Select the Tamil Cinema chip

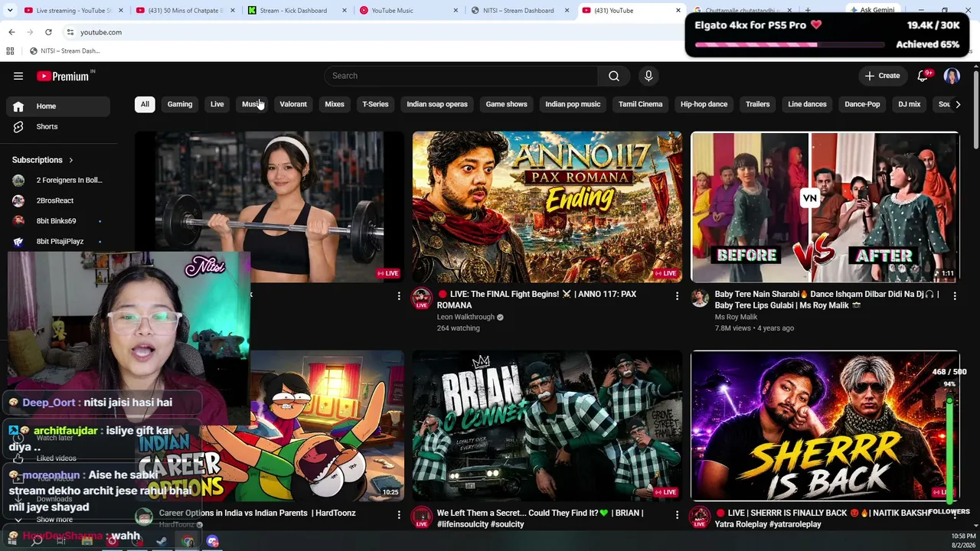coord(641,104)
